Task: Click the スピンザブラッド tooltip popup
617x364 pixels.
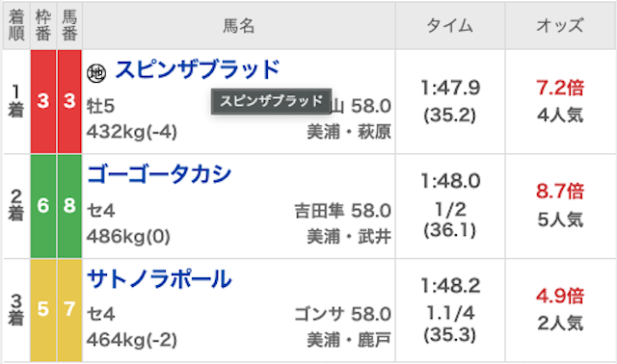Action: pos(271,101)
